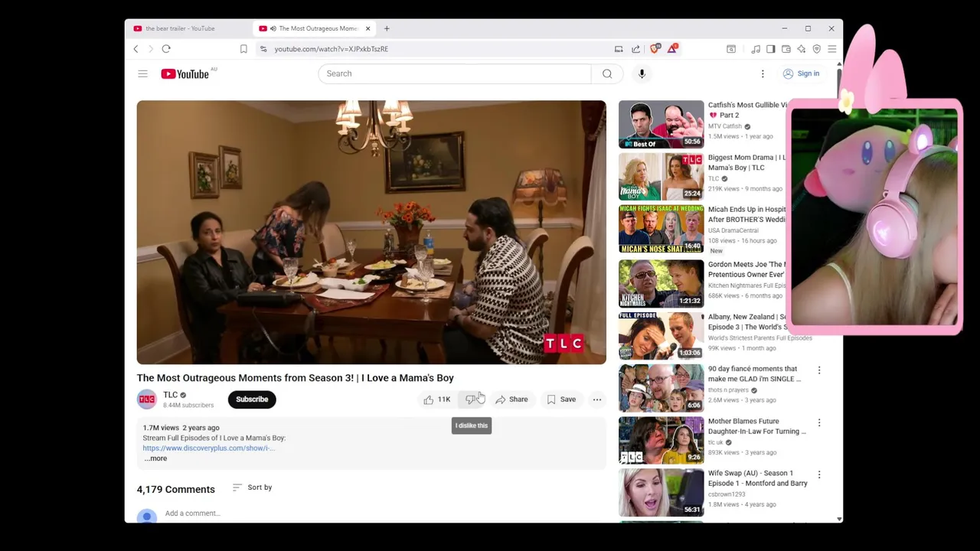Viewport: 980px width, 551px height.
Task: Open the TLC channel avatar
Action: click(x=147, y=399)
